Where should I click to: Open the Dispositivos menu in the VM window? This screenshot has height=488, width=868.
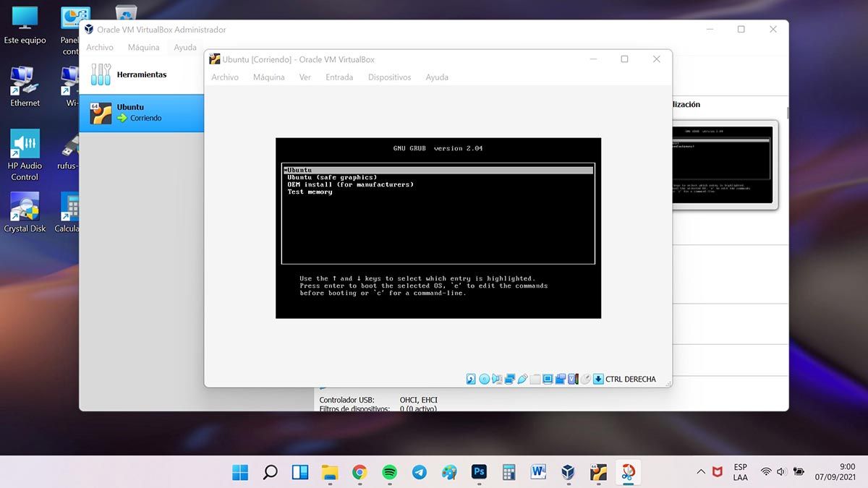click(389, 77)
